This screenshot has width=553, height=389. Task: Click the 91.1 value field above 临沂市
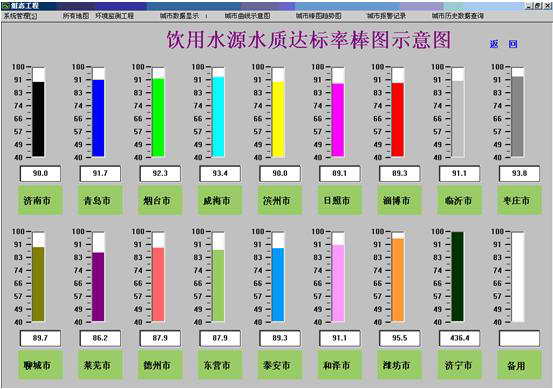tap(460, 174)
